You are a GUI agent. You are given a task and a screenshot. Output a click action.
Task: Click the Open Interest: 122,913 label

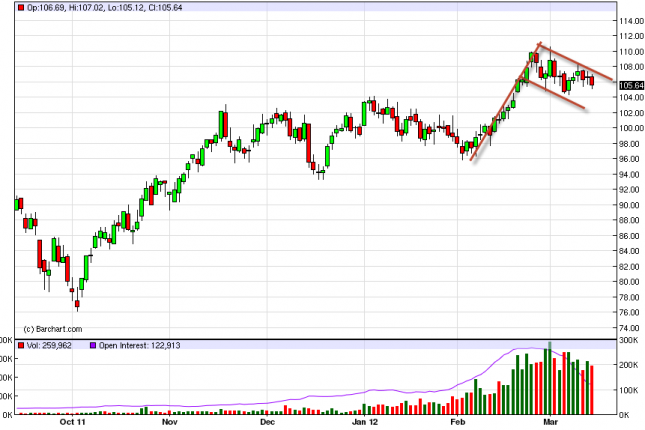tap(139, 345)
